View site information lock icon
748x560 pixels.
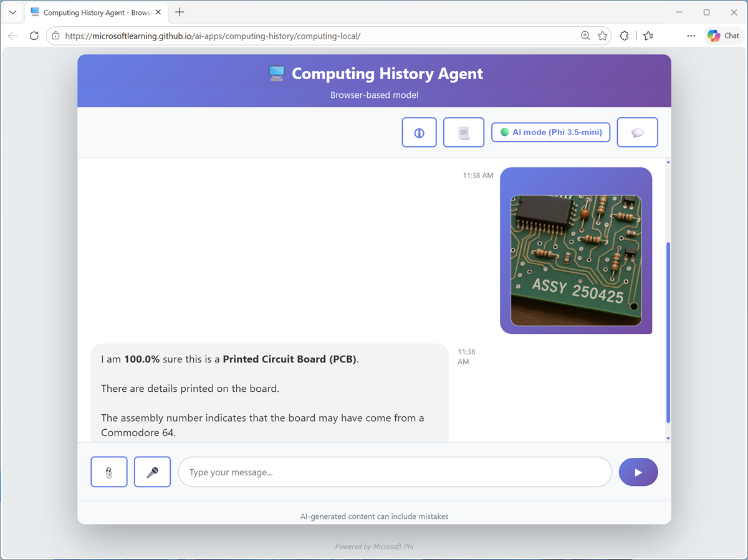(55, 36)
